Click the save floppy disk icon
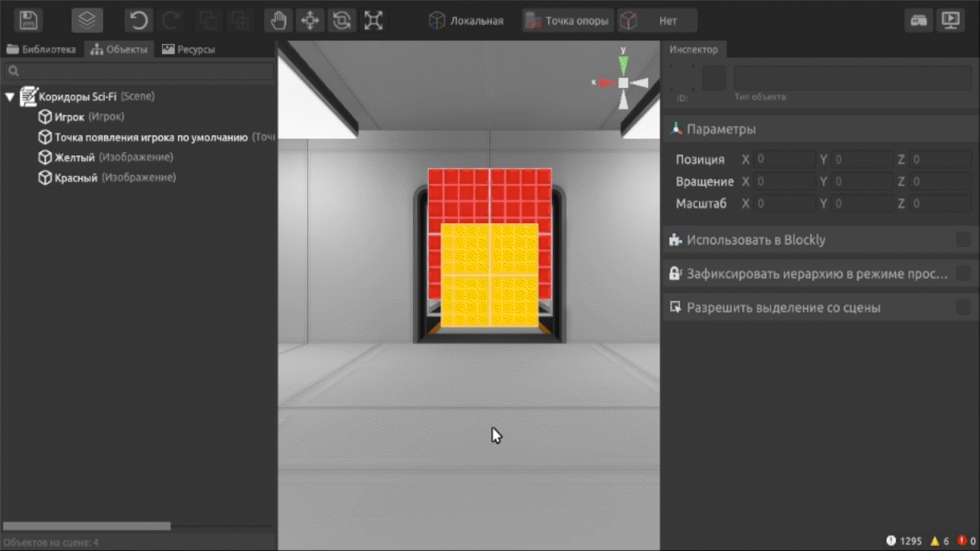Screen dimensions: 980x551 click(28, 20)
